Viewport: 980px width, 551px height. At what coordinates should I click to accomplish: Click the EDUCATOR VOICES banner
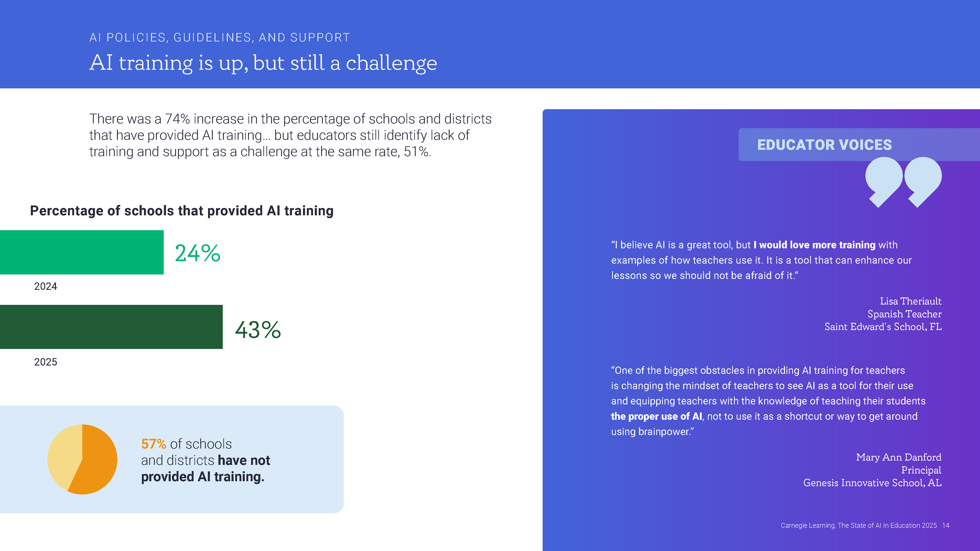click(859, 144)
